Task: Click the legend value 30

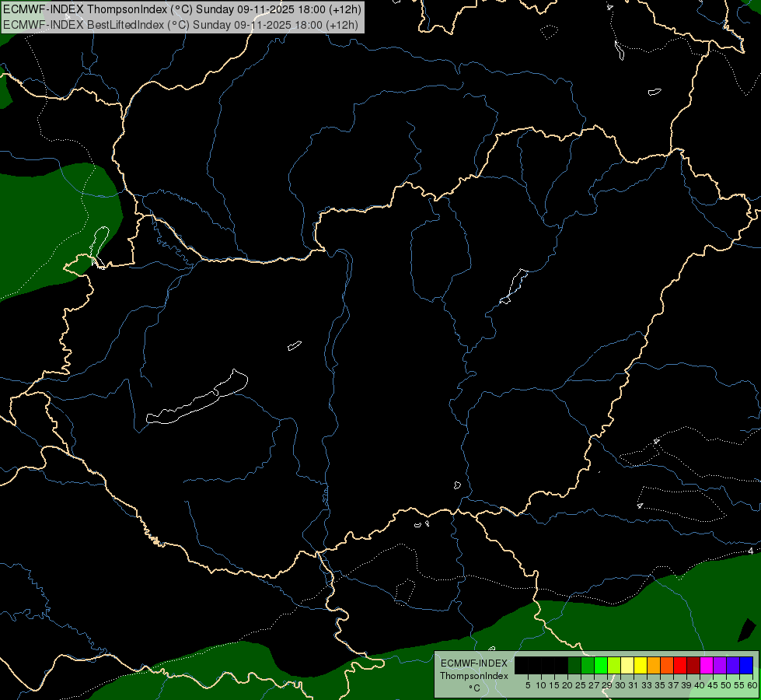Action: point(620,685)
